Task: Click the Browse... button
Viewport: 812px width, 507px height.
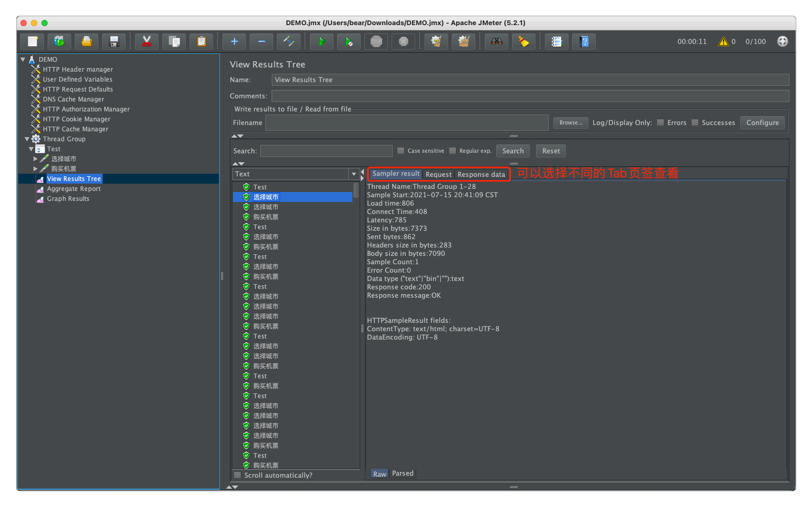Action: [x=571, y=122]
